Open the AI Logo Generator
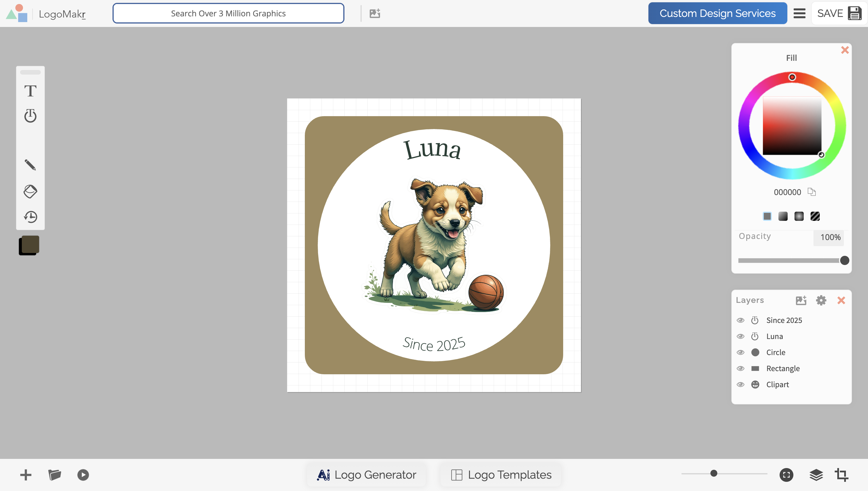Screen dimensions: 868x491 [367, 475]
